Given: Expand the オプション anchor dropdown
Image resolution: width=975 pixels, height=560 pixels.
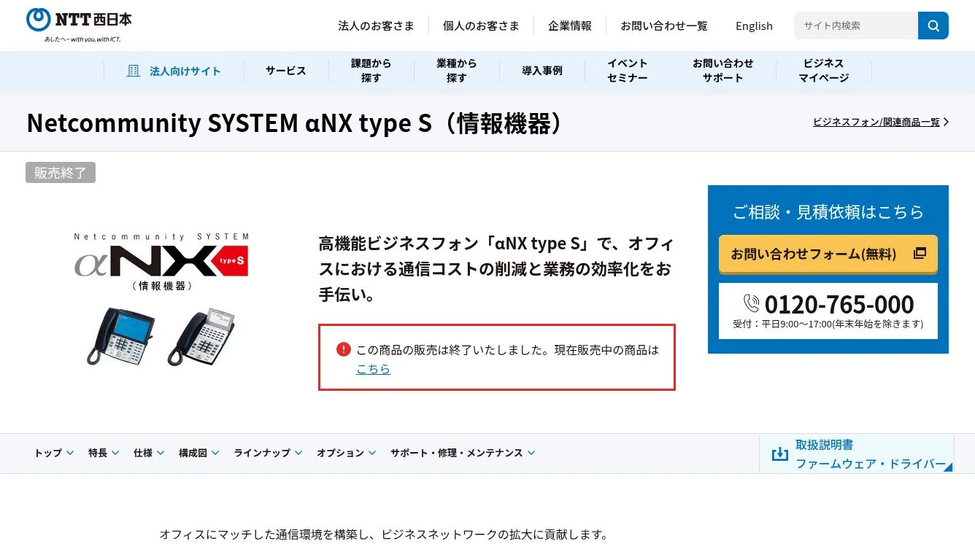Looking at the screenshot, I should point(346,453).
